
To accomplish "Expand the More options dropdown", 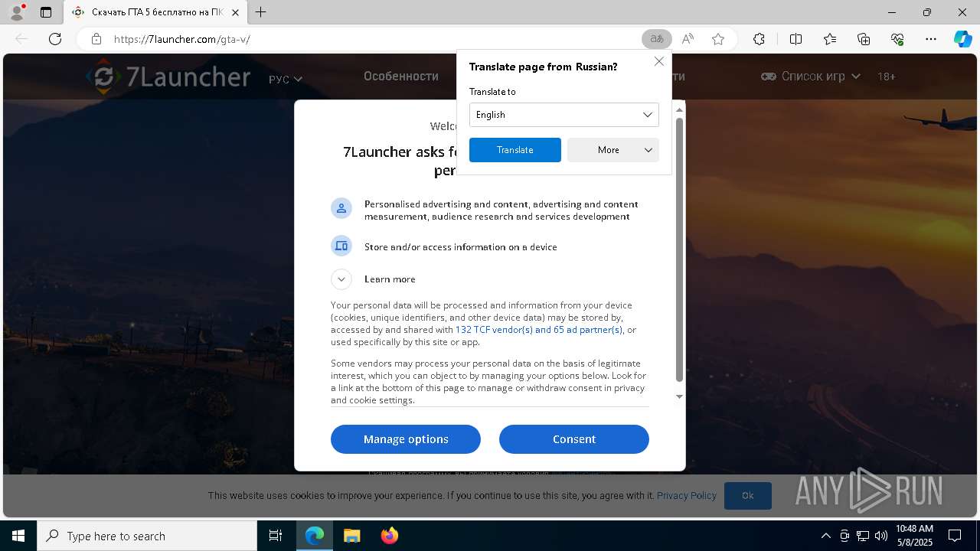I will click(x=612, y=150).
